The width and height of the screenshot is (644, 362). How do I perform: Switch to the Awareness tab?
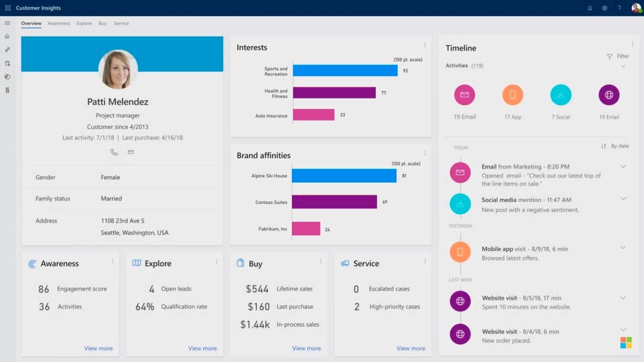point(59,23)
